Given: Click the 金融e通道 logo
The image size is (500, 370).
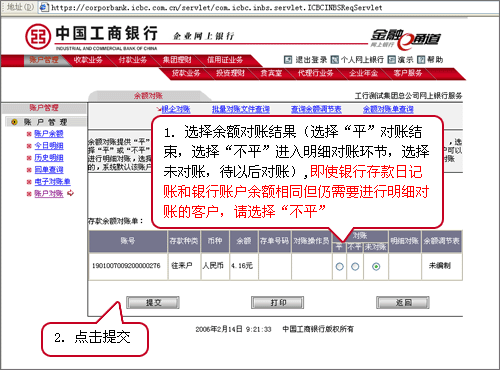Looking at the screenshot, I should point(406,38).
